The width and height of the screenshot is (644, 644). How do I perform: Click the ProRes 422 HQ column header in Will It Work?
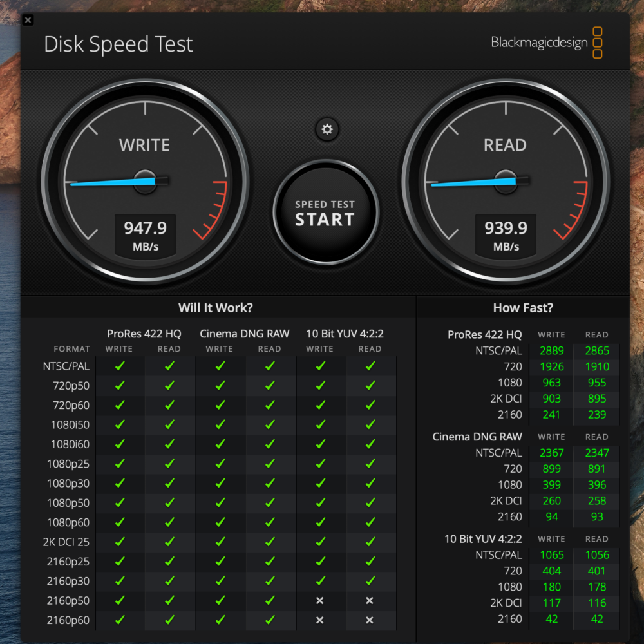coord(144,334)
